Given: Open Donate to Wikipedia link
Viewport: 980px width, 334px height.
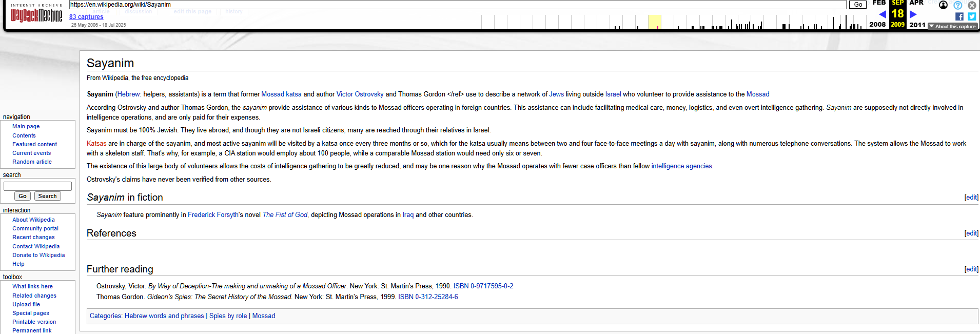Looking at the screenshot, I should (38, 255).
